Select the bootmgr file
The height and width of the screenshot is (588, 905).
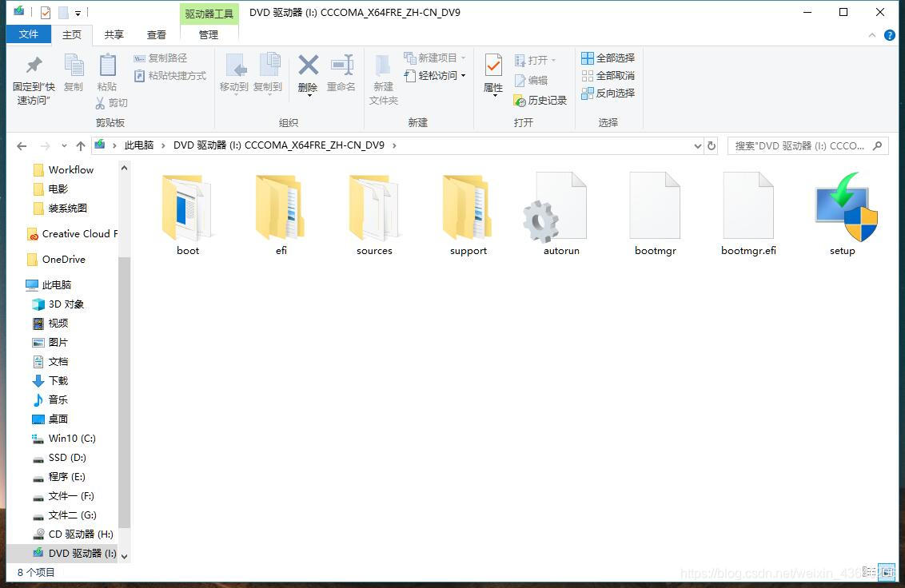(x=655, y=214)
